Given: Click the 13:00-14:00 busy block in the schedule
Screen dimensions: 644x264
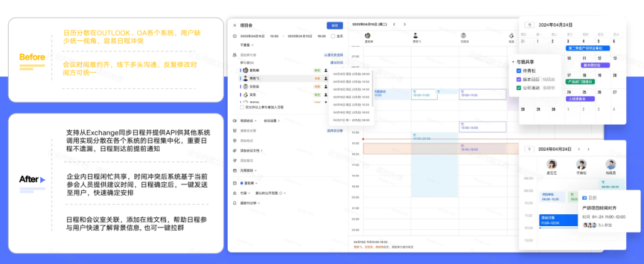Looking at the screenshot, I should (482, 127).
